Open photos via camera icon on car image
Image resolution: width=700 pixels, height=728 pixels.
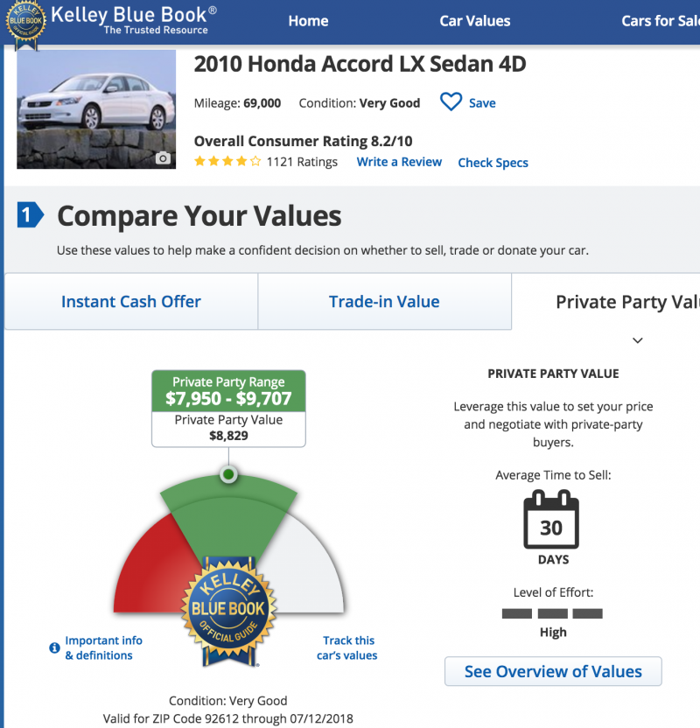point(163,158)
